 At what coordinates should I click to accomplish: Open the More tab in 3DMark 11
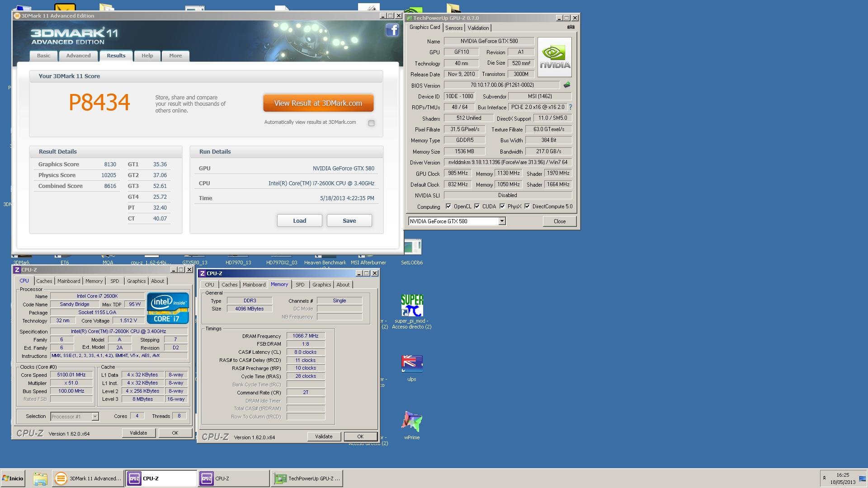pyautogui.click(x=175, y=56)
